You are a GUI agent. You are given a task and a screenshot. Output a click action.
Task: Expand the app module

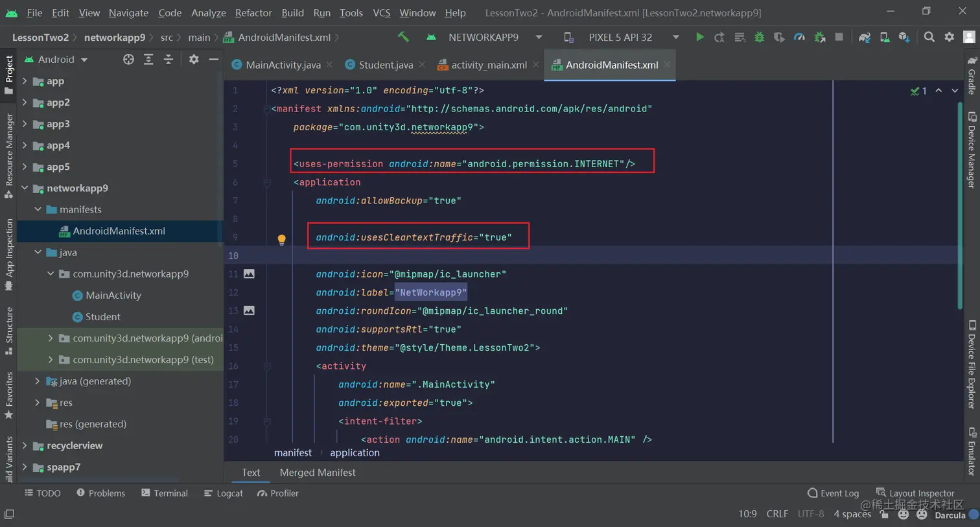pos(25,81)
